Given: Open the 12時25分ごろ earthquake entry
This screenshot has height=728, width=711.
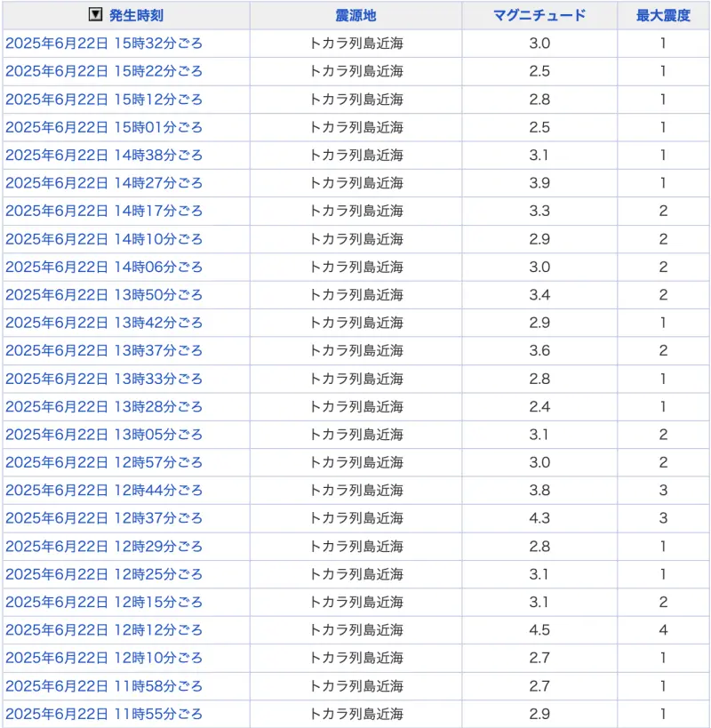Looking at the screenshot, I should pos(104,574).
